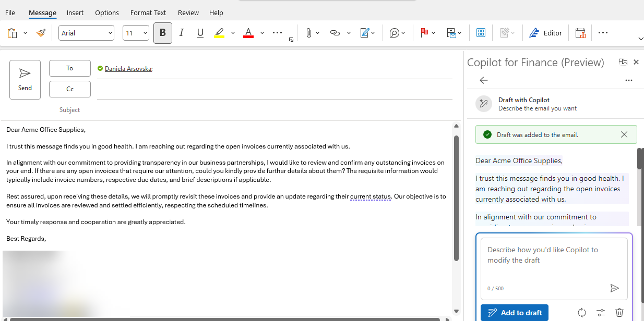Open more formatting options ellipsis

click(x=278, y=33)
